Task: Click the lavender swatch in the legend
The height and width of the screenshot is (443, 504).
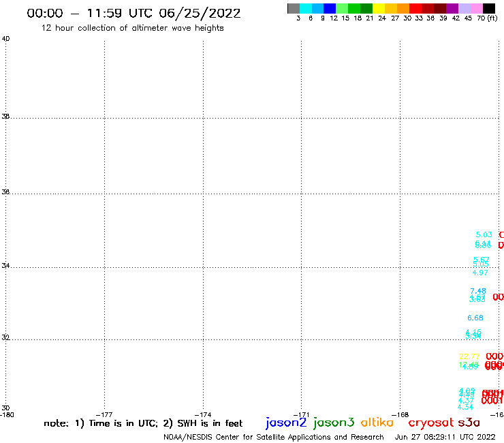Action: click(x=464, y=8)
